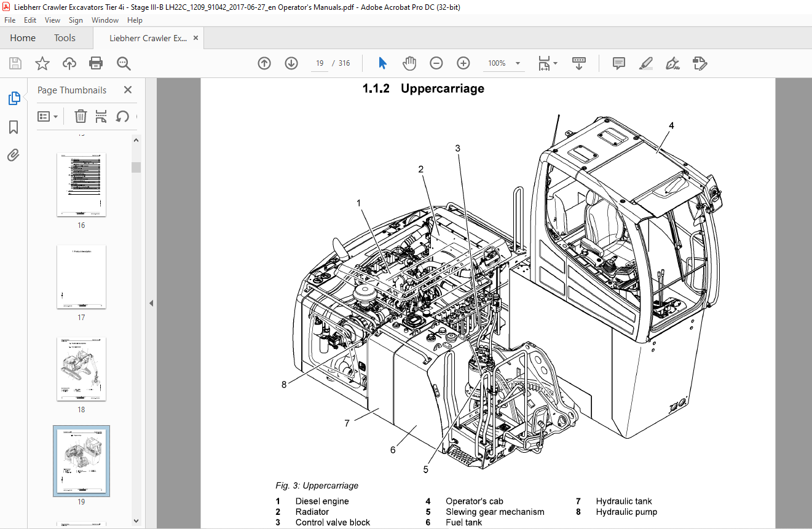The height and width of the screenshot is (529, 812).
Task: Click the '/ 316' total pages text
Action: click(341, 63)
